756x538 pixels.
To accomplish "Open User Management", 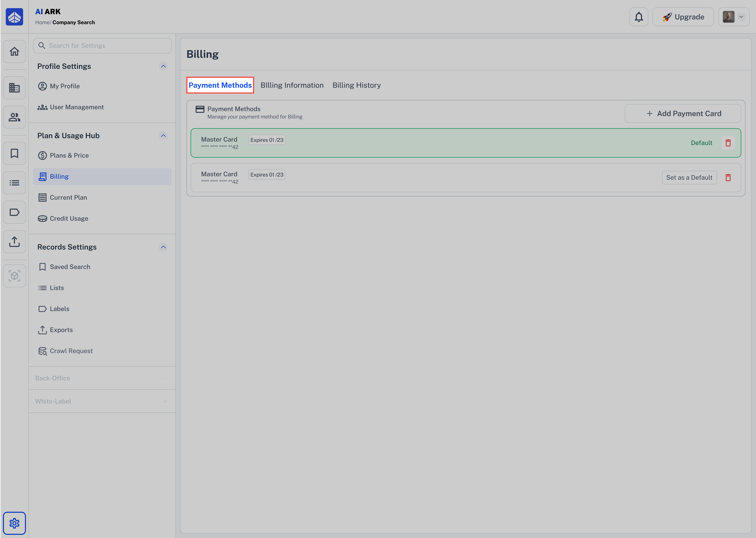I will 102,107.
